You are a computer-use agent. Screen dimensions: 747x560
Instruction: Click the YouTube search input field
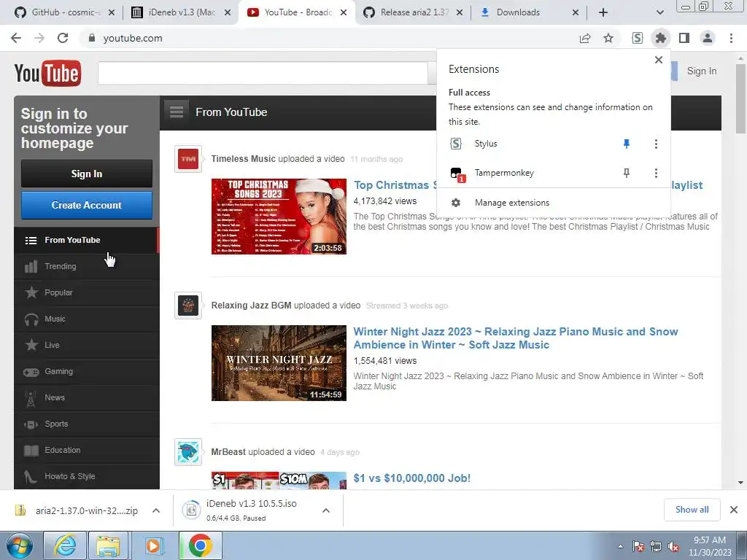click(263, 73)
